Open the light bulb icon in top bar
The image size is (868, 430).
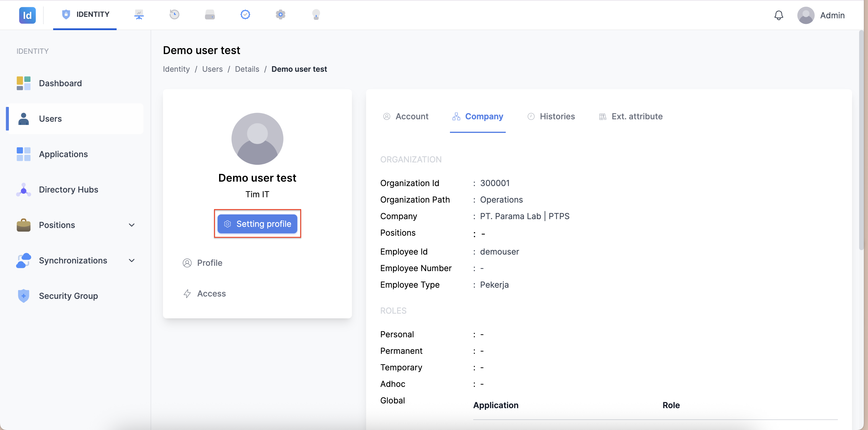pos(316,14)
